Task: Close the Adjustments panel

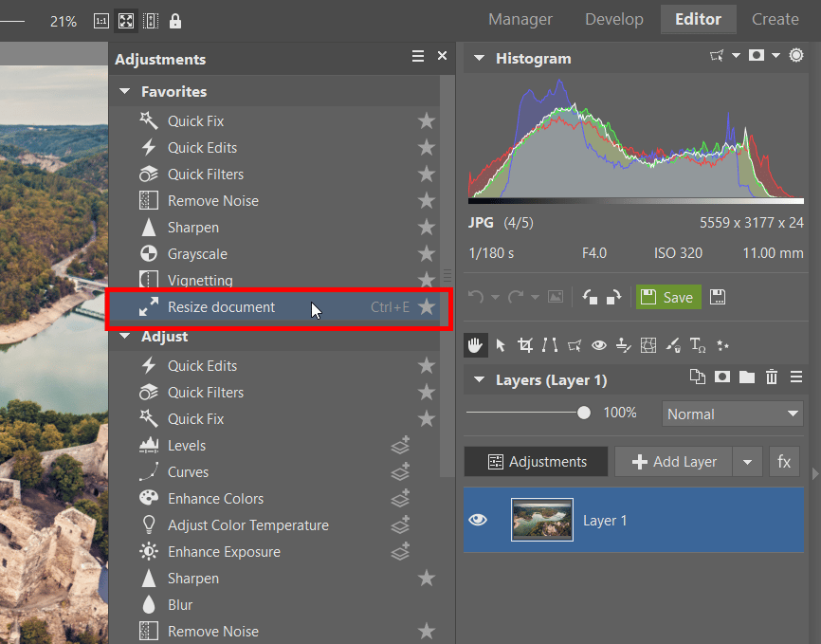Action: pyautogui.click(x=443, y=56)
